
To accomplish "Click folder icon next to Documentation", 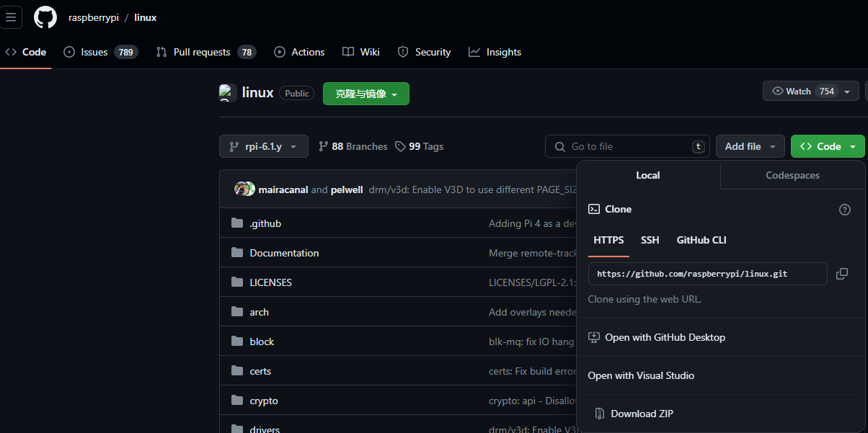I will pos(237,253).
